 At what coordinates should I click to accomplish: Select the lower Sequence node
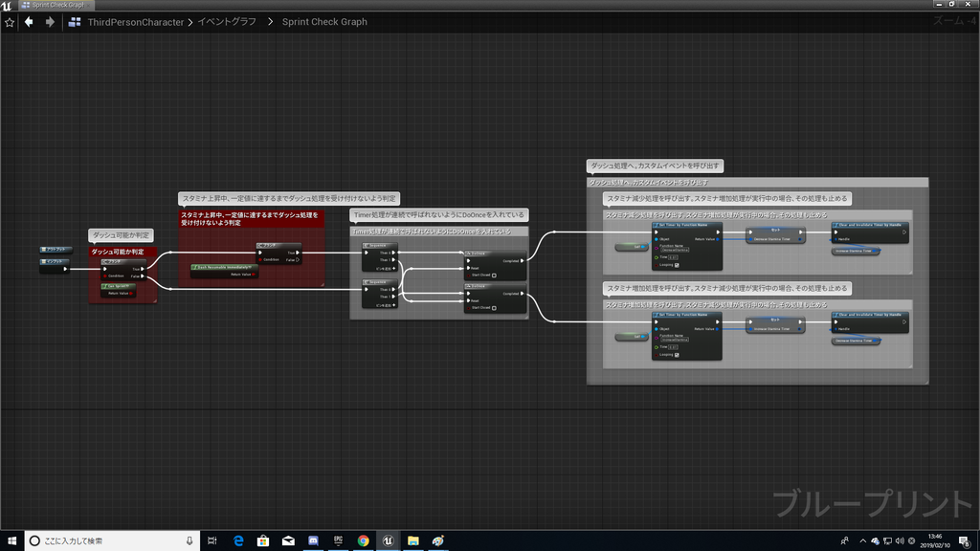(x=379, y=294)
